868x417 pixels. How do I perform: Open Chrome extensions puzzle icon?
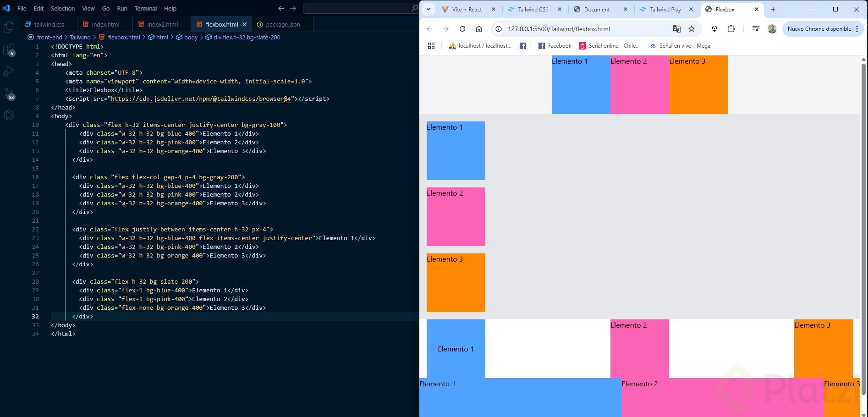(731, 29)
